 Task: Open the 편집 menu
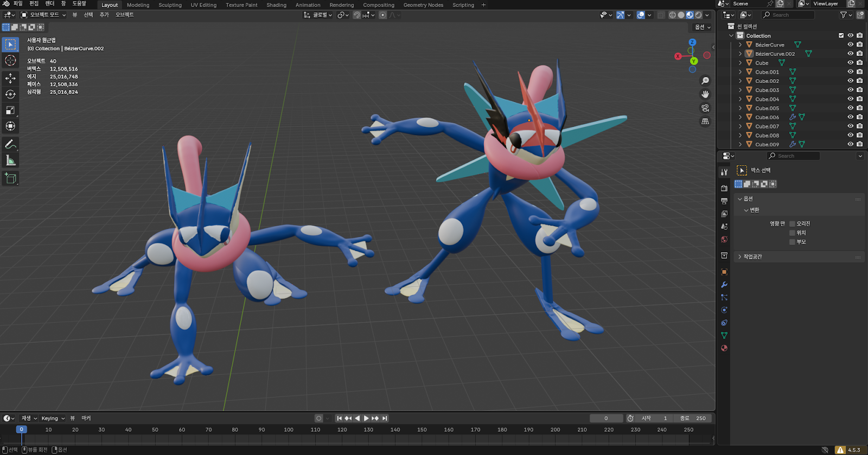(x=34, y=4)
